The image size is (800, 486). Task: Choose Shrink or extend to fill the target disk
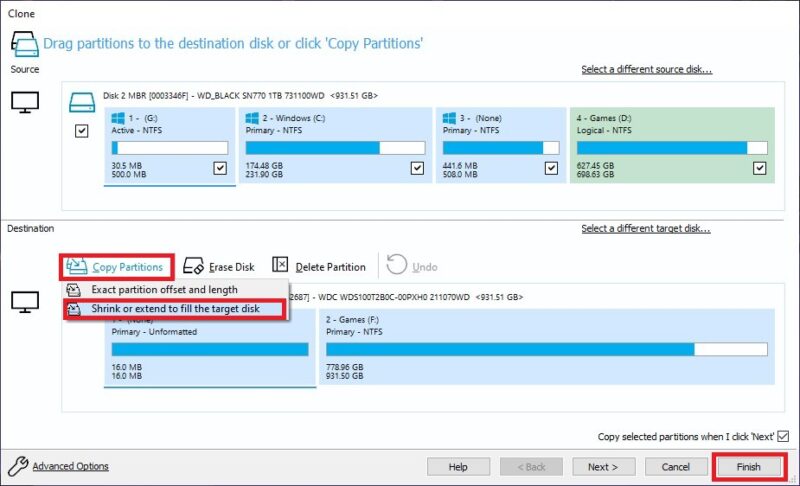(x=175, y=309)
